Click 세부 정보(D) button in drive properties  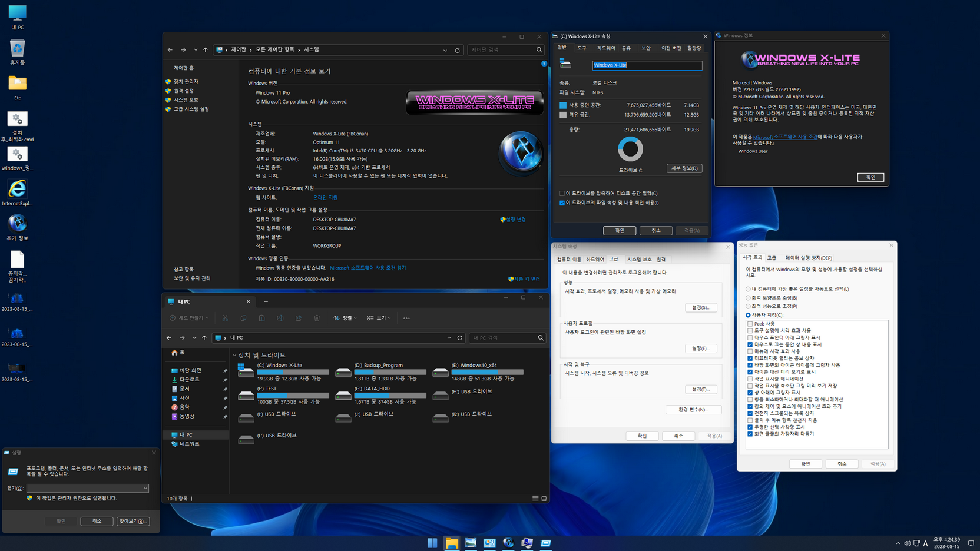pos(684,168)
